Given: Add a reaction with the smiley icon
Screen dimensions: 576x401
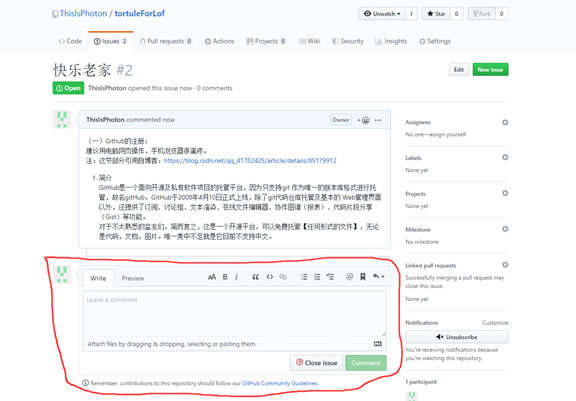Looking at the screenshot, I should [364, 120].
